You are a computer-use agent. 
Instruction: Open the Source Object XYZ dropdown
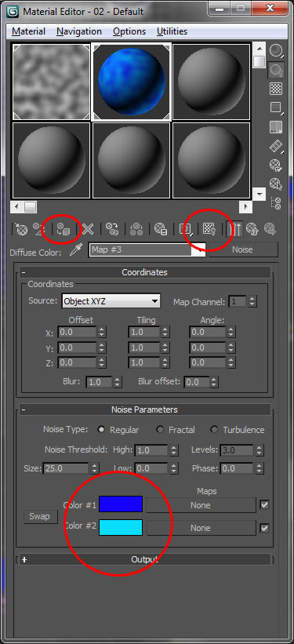pos(111,301)
